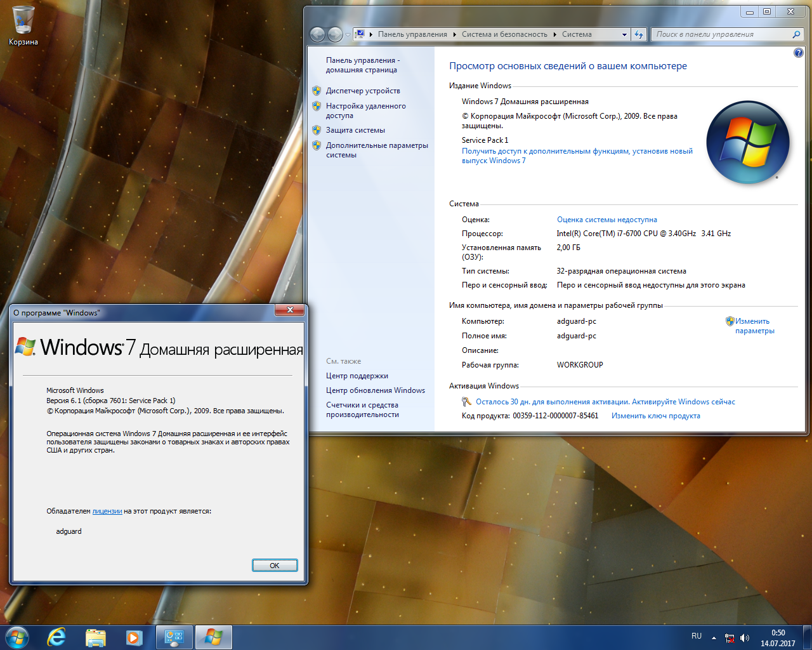Go forward in the Control Panel window

coord(335,34)
